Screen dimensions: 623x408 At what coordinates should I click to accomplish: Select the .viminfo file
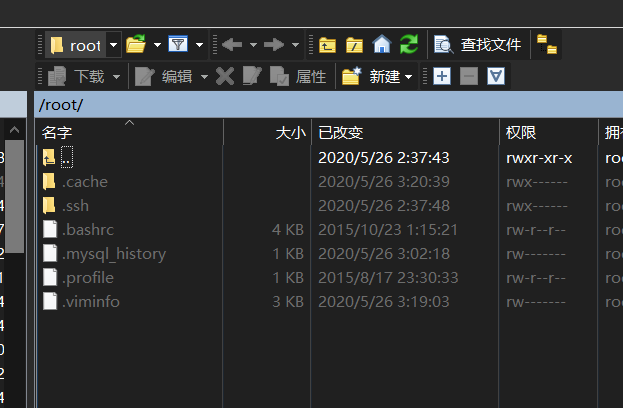click(x=330, y=302)
